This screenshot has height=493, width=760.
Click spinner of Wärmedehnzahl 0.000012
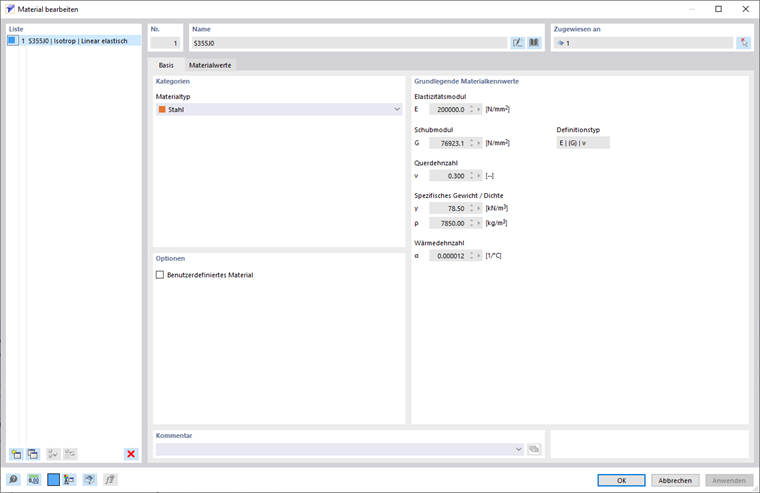tap(472, 256)
